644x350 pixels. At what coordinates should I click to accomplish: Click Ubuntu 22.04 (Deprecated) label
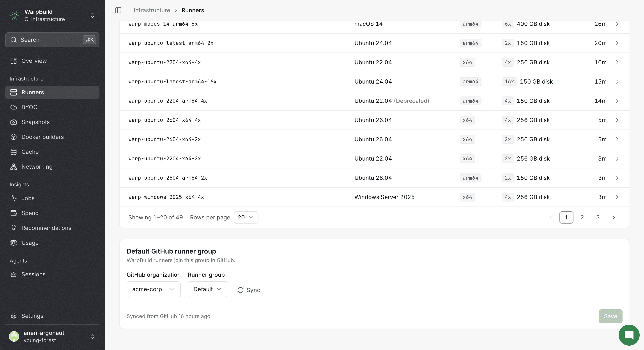[x=391, y=101]
